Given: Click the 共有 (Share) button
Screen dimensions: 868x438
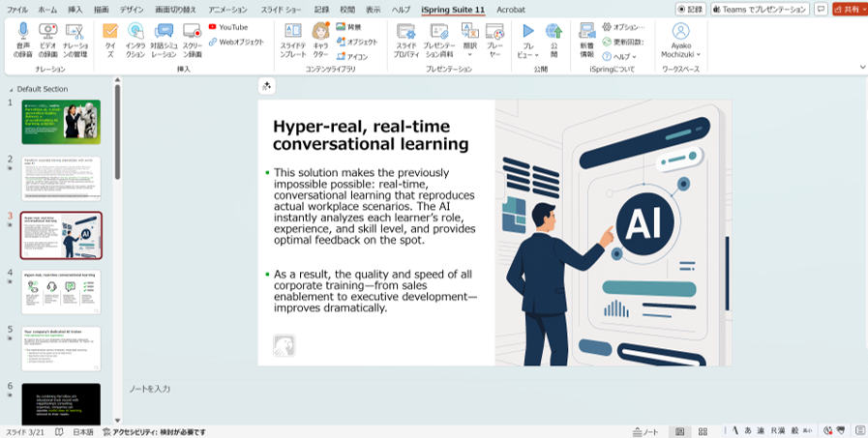Looking at the screenshot, I should (x=849, y=9).
